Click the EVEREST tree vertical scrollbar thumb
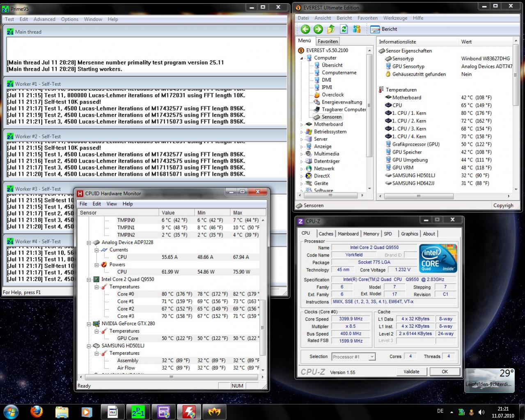Screen dimensions: 525x420 coord(369,105)
